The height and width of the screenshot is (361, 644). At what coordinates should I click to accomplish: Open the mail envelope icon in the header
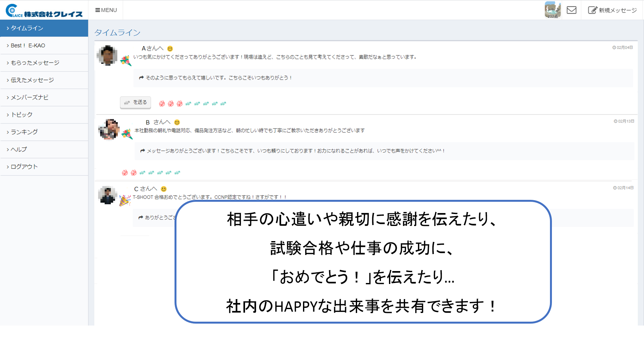[x=571, y=10]
